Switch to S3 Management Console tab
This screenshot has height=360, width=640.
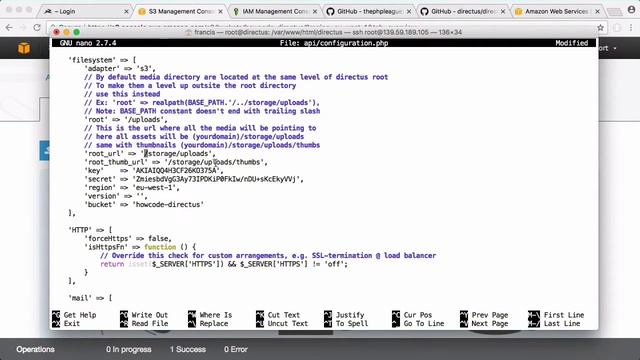click(x=180, y=11)
